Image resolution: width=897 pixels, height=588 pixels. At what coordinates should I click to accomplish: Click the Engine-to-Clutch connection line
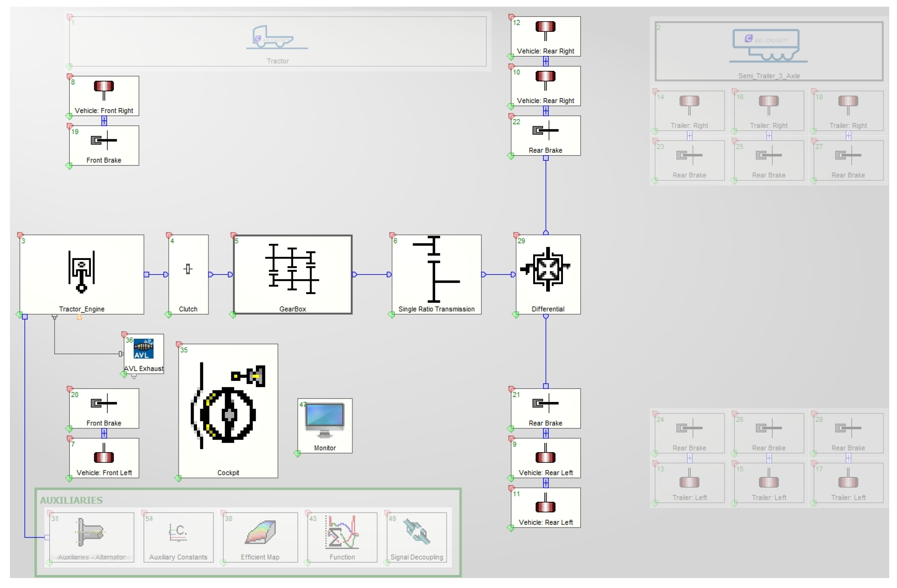[157, 275]
